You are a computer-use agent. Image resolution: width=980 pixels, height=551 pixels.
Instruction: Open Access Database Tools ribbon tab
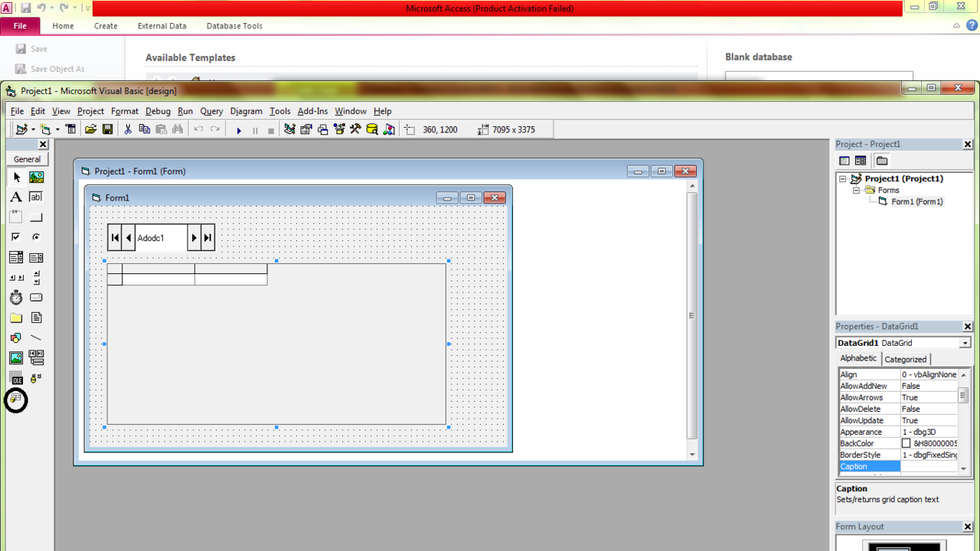(234, 25)
